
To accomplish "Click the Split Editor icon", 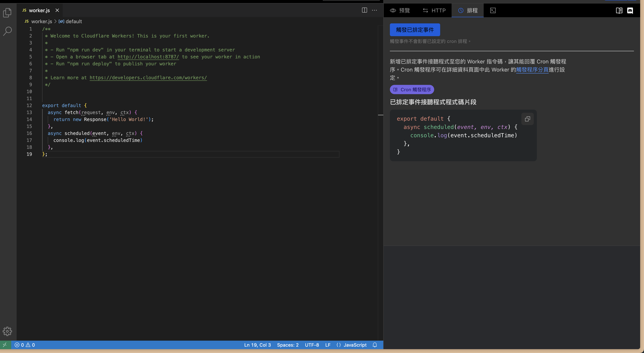I will click(x=364, y=10).
